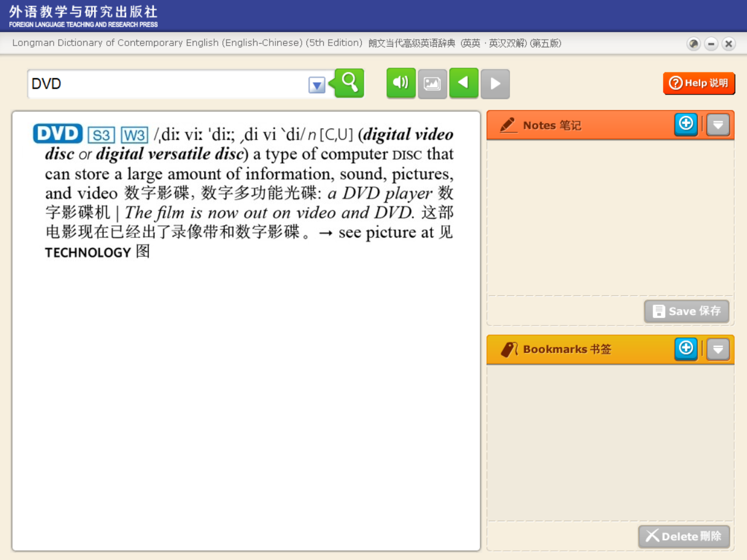Add a new note with plus icon
The height and width of the screenshot is (560, 747).
tap(686, 124)
